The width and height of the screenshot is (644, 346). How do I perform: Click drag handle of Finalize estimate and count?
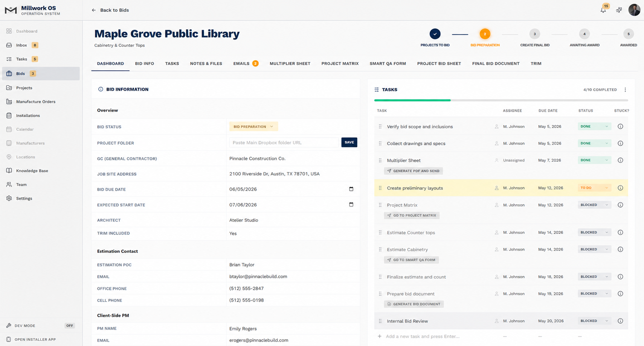click(380, 277)
